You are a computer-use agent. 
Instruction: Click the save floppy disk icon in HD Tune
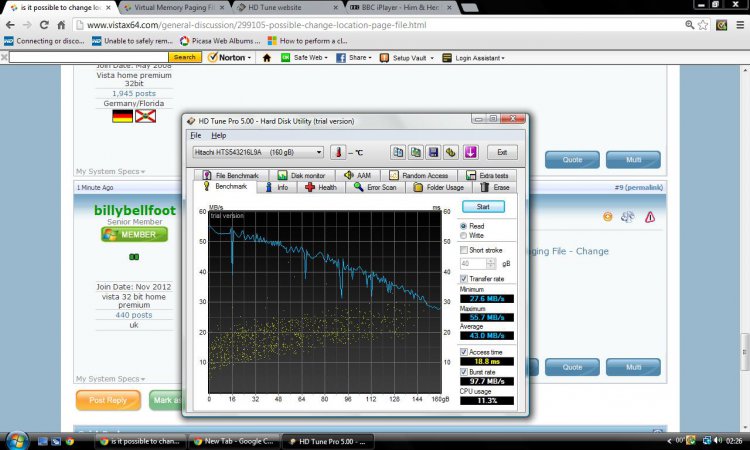[433, 153]
